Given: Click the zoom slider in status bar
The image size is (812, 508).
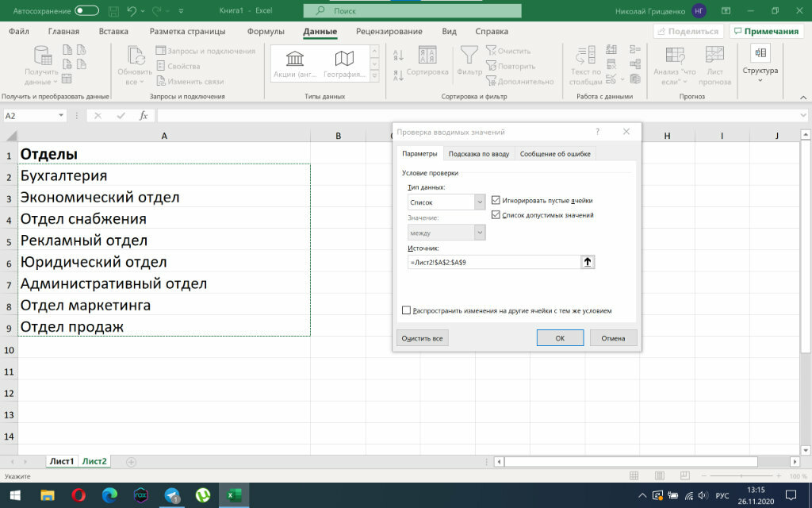Looking at the screenshot, I should click(741, 475).
